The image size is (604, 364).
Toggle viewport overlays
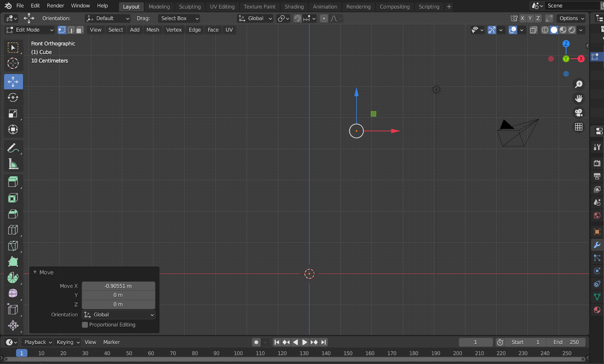click(513, 30)
